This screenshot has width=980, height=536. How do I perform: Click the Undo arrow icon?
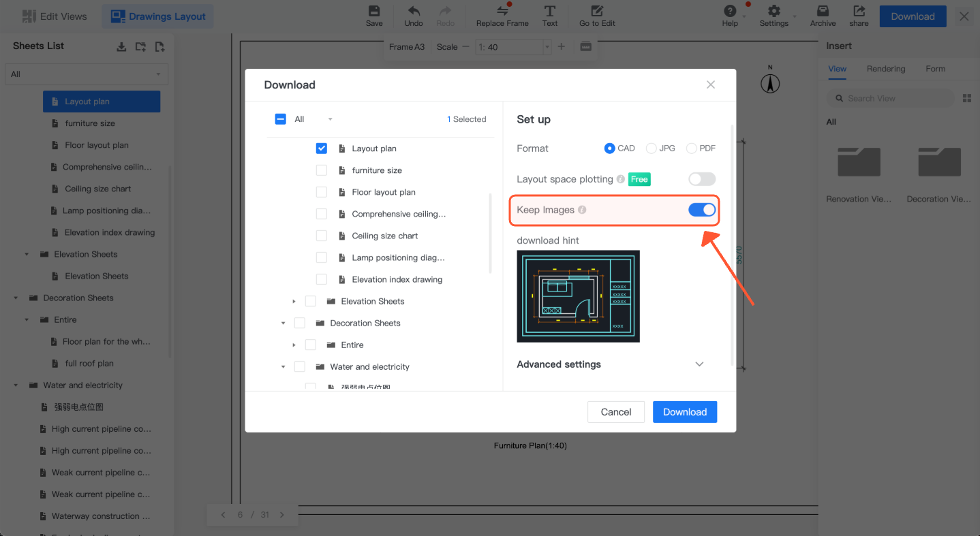click(414, 12)
